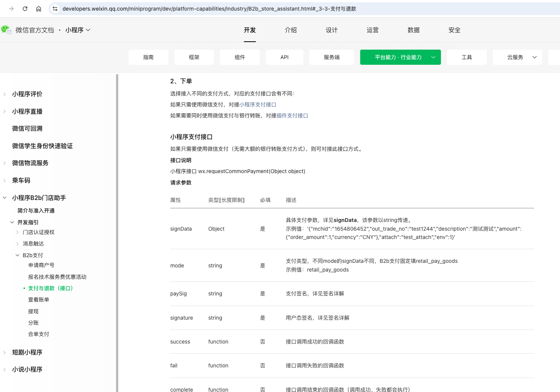Expand 小程序评价 in sidebar
560x392 pixels.
(x=5, y=94)
